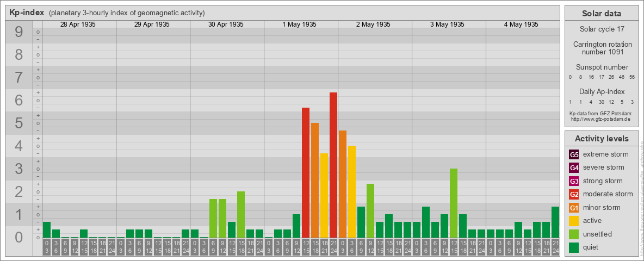This screenshot has width=644, height=261.
Task: Open the http://www.gfz-potsdam.de link
Action: click(x=600, y=119)
